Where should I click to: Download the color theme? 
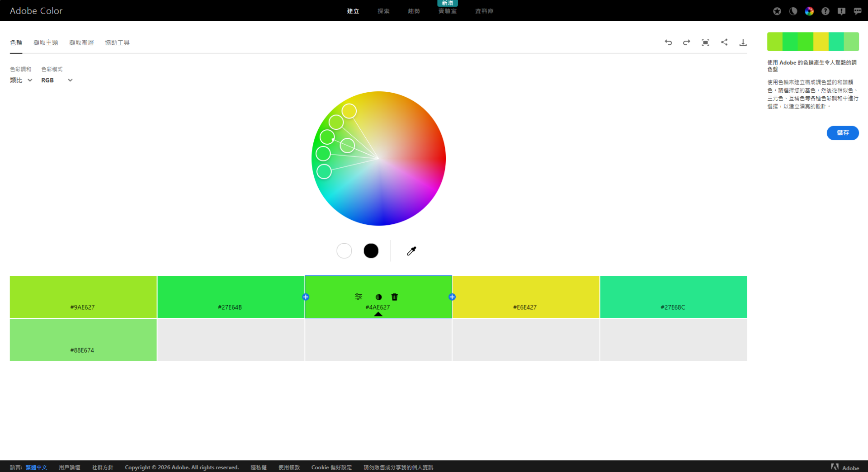click(743, 42)
